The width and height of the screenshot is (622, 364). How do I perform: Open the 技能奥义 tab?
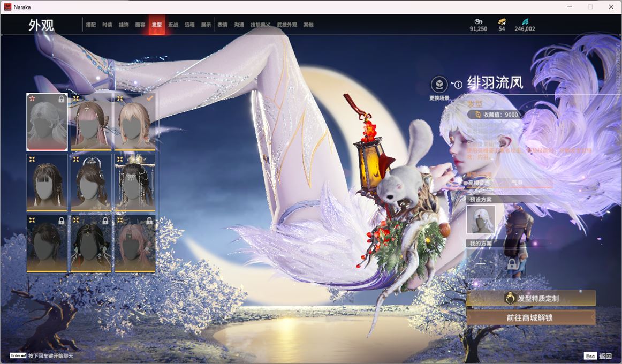click(260, 25)
